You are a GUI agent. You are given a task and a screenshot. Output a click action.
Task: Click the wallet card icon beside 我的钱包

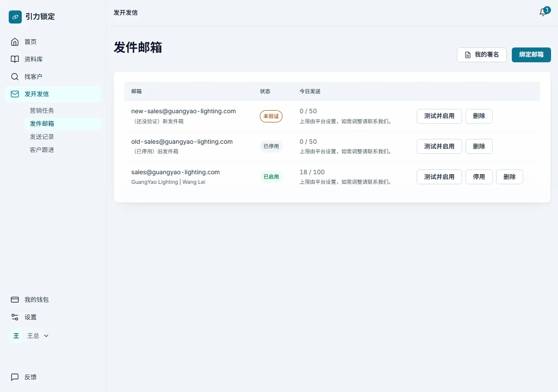[15, 300]
